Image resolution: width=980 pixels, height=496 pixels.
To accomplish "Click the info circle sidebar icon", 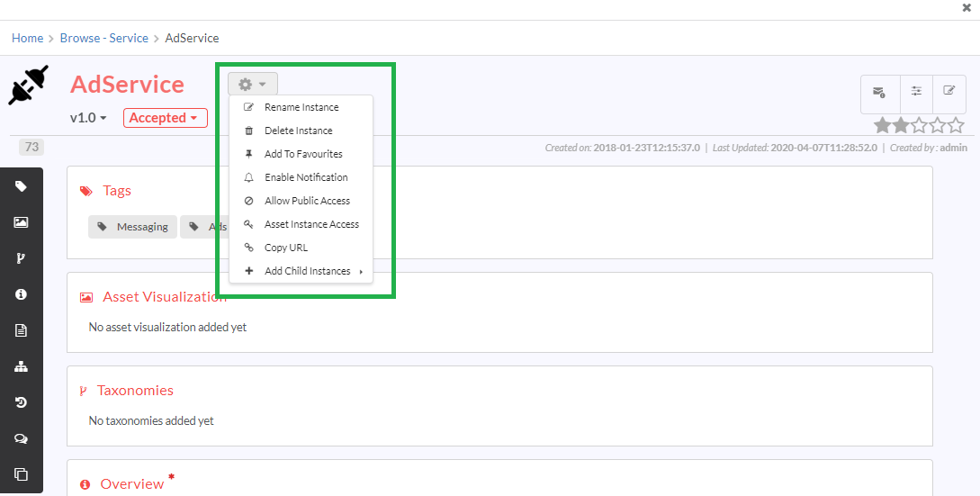I will pos(21,294).
